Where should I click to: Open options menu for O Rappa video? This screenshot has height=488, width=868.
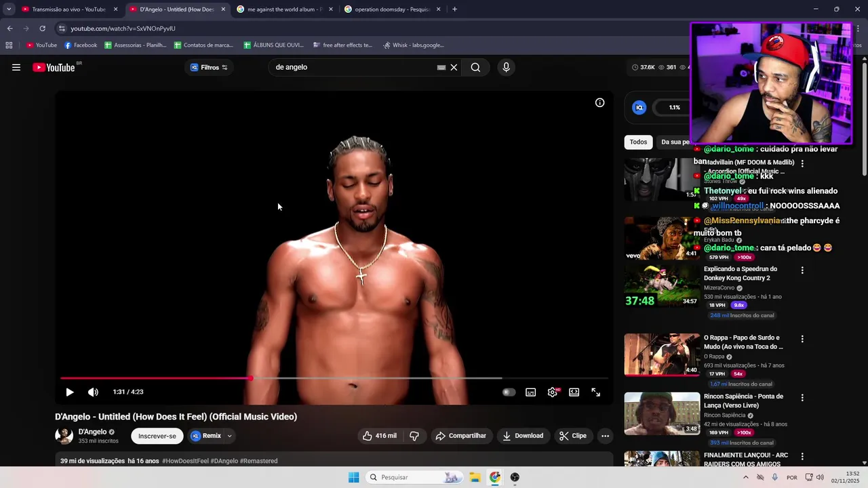802,339
